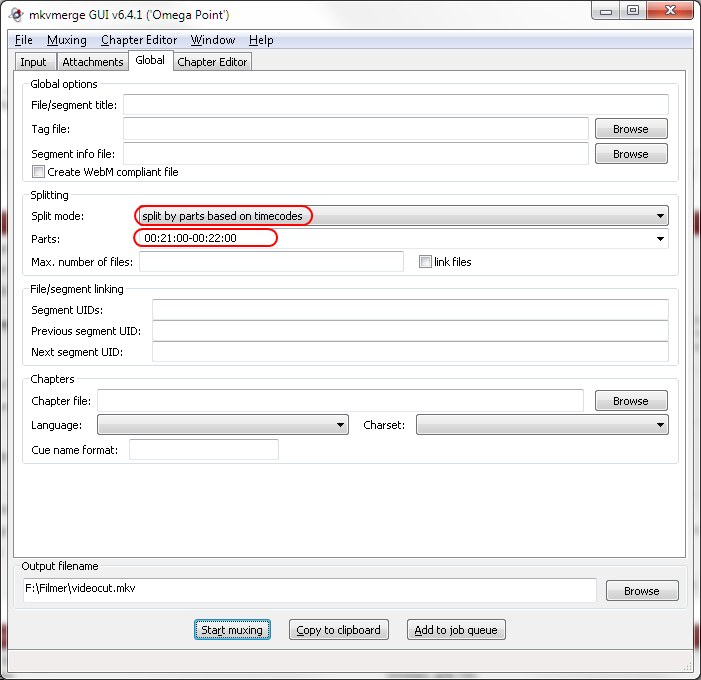Click the Cue name format field
701x680 pixels.
204,450
